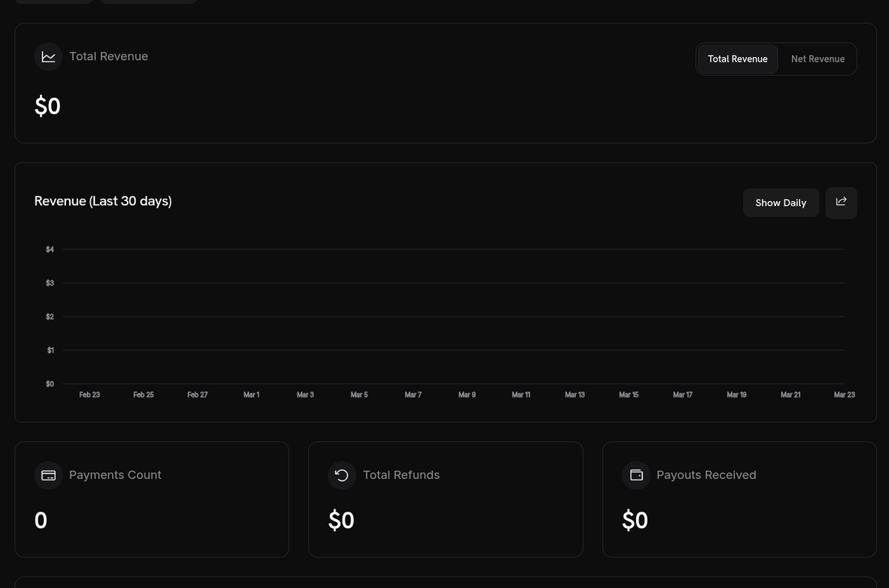
Task: Click the Feb 27 x-axis label
Action: tap(197, 394)
